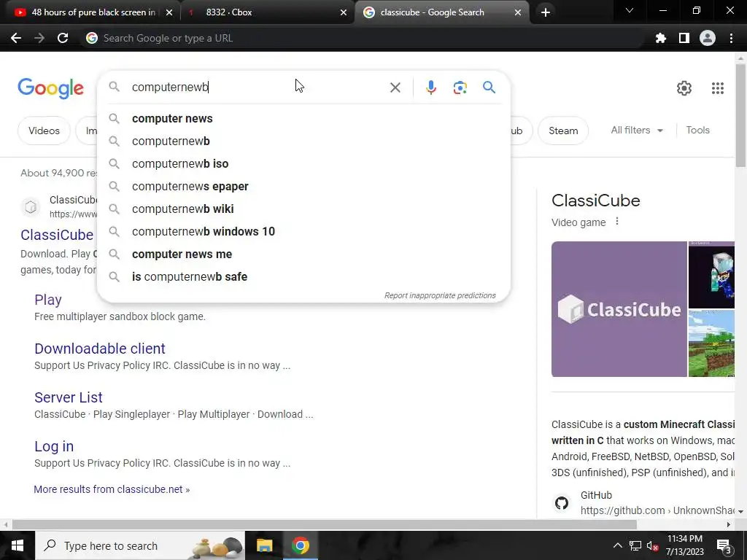The width and height of the screenshot is (747, 560).
Task: Open the Minecraft grass block screenshot thumbnail
Action: point(711,343)
